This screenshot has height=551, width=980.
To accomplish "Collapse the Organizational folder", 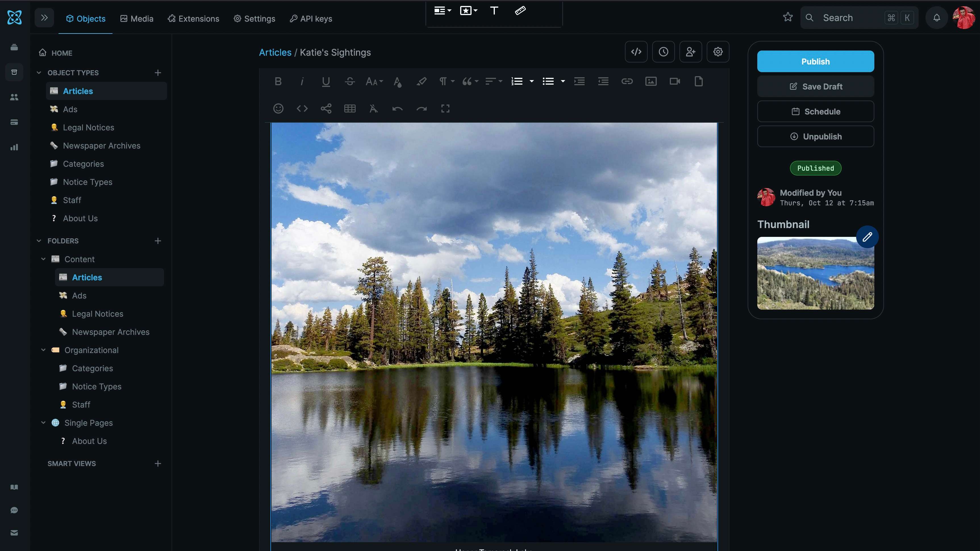I will point(43,350).
